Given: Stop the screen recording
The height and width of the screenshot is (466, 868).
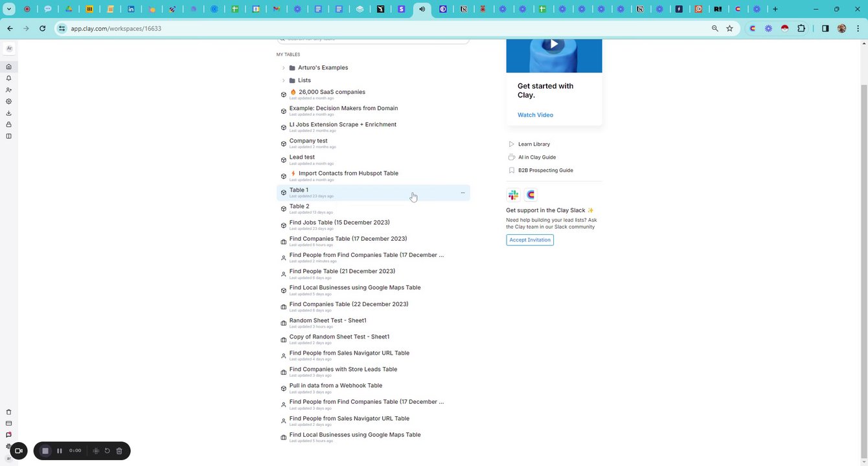Looking at the screenshot, I should coord(45,450).
